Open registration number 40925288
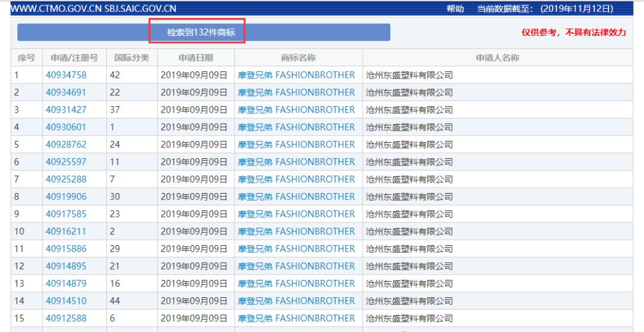This screenshot has height=332, width=644. (x=66, y=180)
